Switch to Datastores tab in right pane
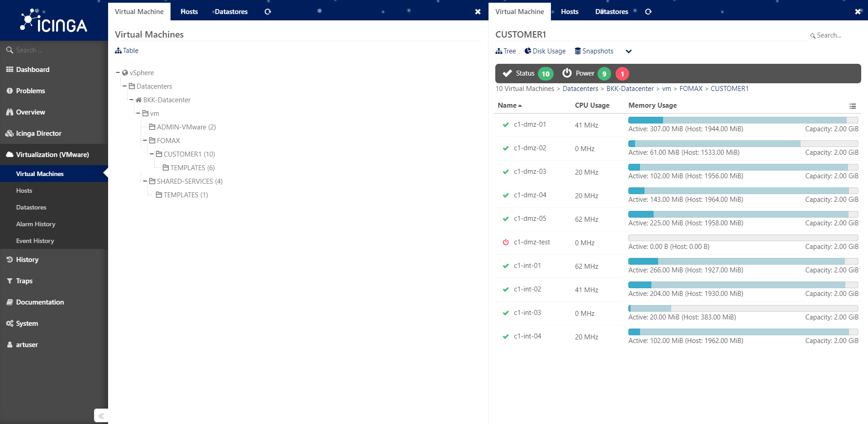The height and width of the screenshot is (424, 868). [612, 12]
